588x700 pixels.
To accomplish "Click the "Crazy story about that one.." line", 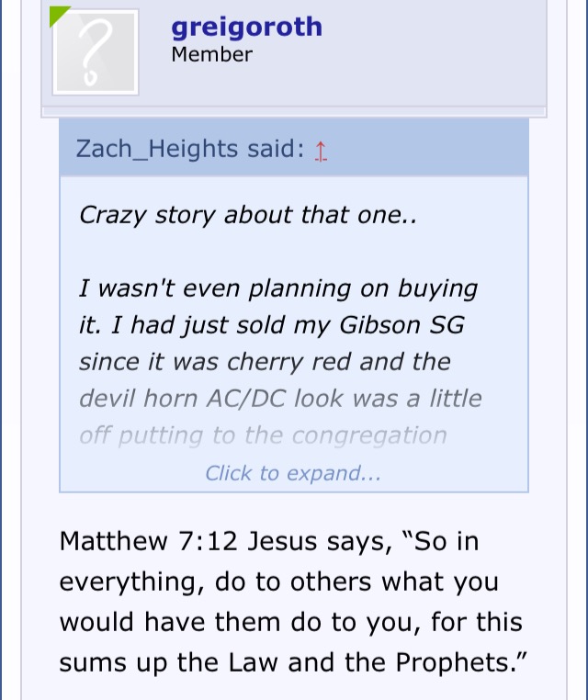I will (248, 215).
